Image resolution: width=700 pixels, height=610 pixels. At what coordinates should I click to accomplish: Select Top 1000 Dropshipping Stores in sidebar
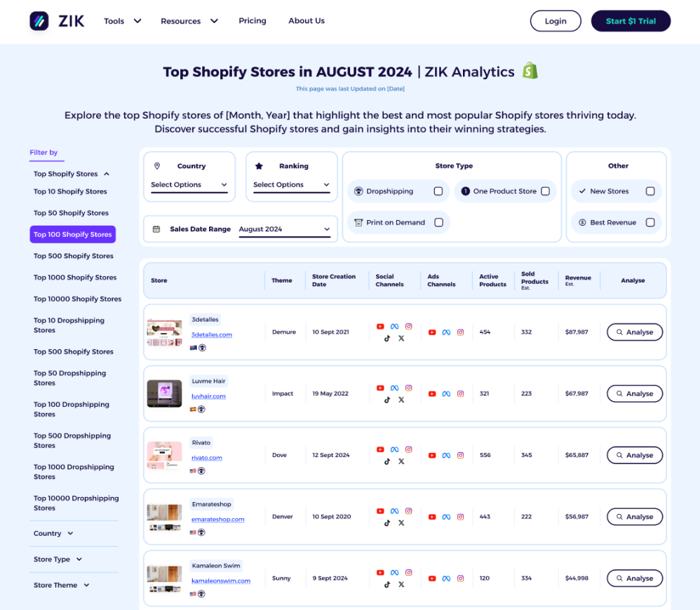pyautogui.click(x=74, y=471)
